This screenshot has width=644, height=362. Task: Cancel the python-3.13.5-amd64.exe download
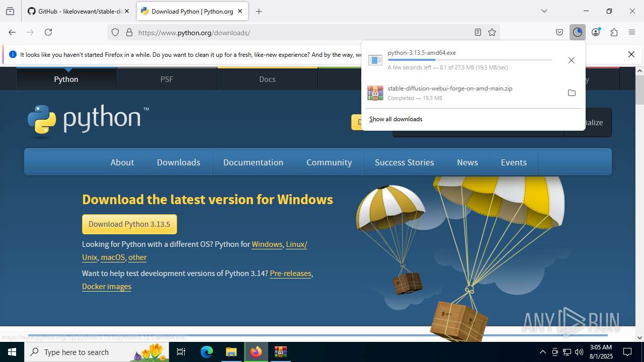point(571,60)
